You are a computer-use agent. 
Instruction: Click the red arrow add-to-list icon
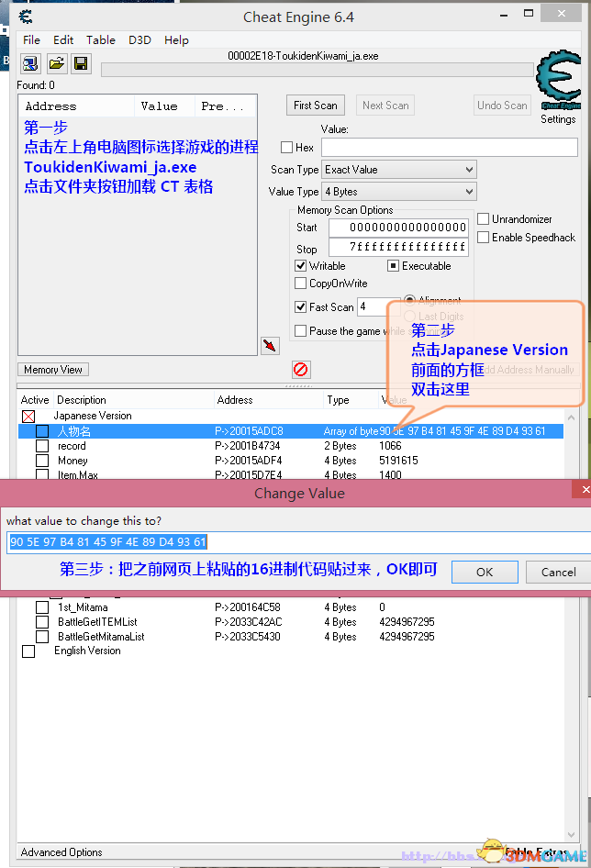(x=270, y=346)
